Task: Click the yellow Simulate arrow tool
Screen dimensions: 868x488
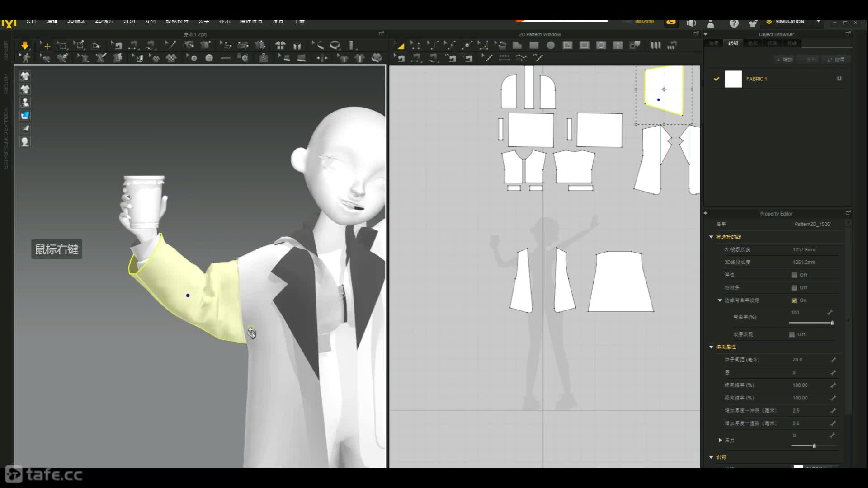Action: (25, 45)
